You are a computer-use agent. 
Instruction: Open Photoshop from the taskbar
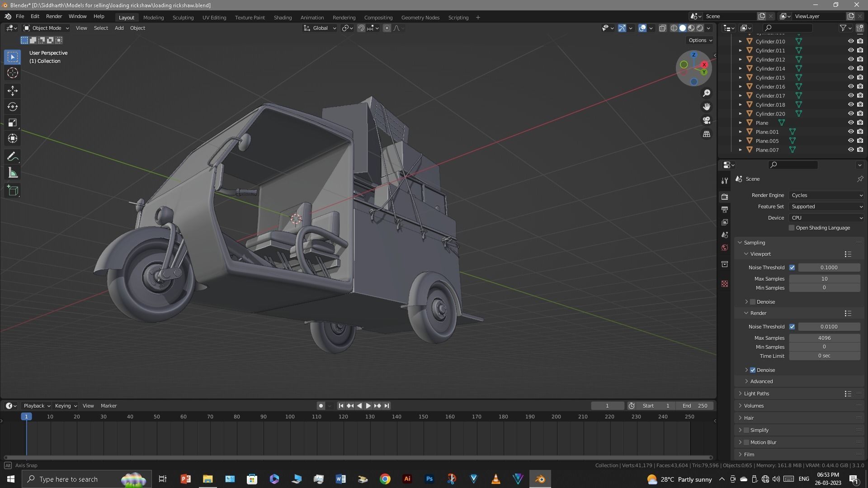point(429,479)
